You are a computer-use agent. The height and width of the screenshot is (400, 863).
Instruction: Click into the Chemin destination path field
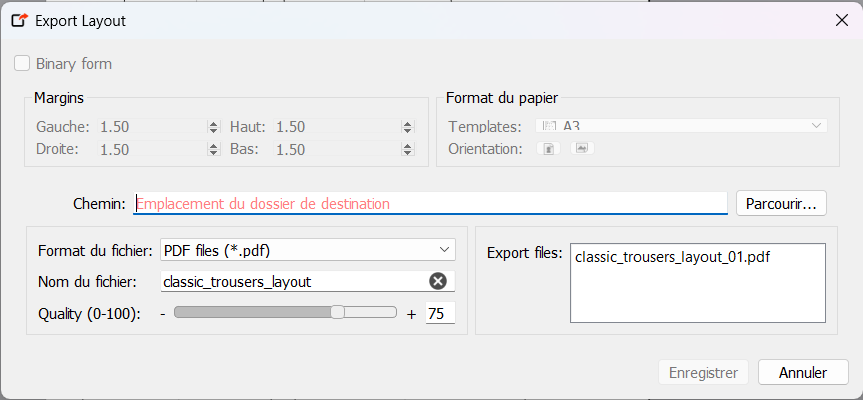point(430,204)
